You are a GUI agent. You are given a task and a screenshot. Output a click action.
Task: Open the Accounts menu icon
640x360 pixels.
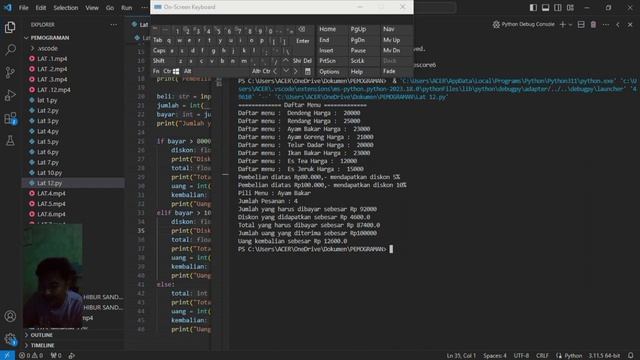pyautogui.click(x=10, y=316)
